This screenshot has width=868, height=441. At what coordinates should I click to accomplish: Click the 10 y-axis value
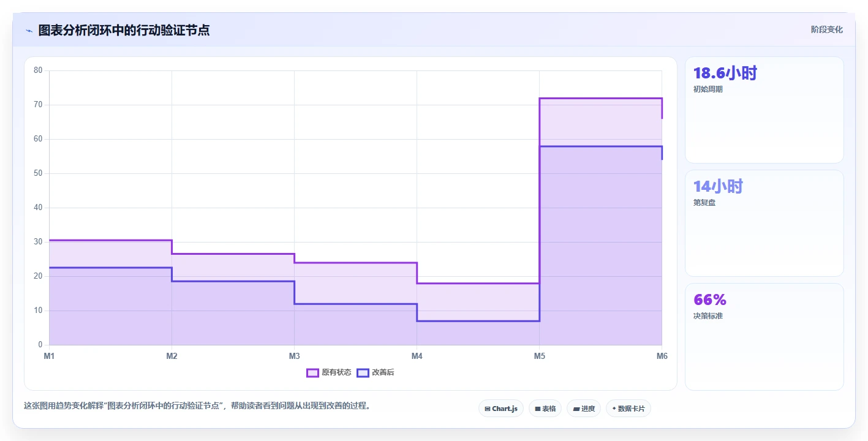38,311
